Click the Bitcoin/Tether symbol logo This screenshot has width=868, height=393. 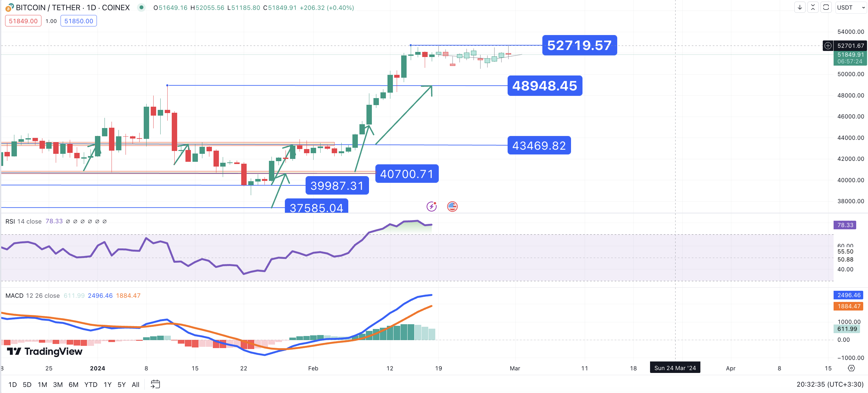(10, 7)
